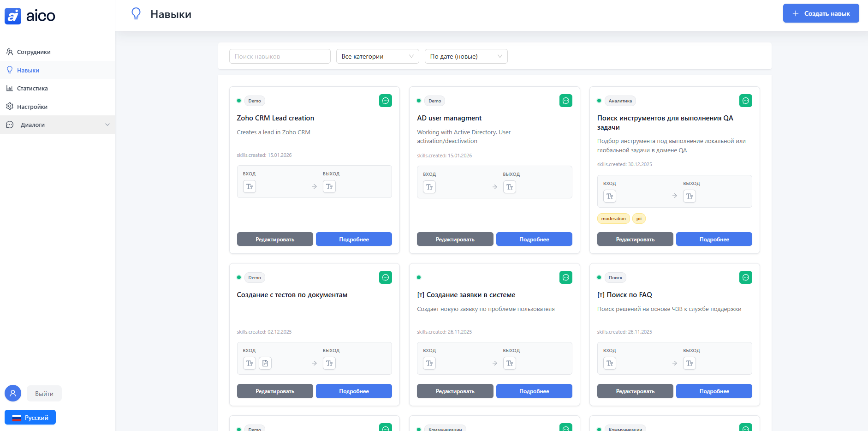Click Редактировать on Поиск инструментов QA card
Image resolution: width=868 pixels, height=431 pixels.
click(x=635, y=239)
